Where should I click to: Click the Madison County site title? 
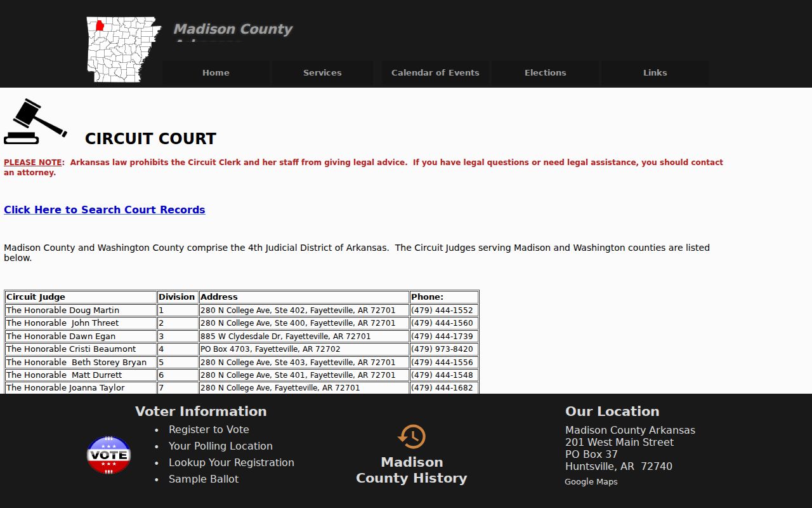click(x=233, y=29)
